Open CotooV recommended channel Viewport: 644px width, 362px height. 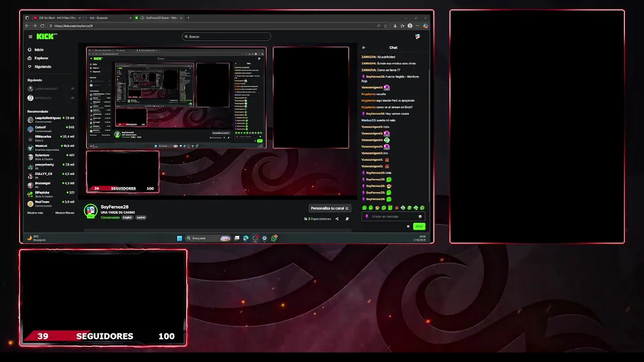51,129
